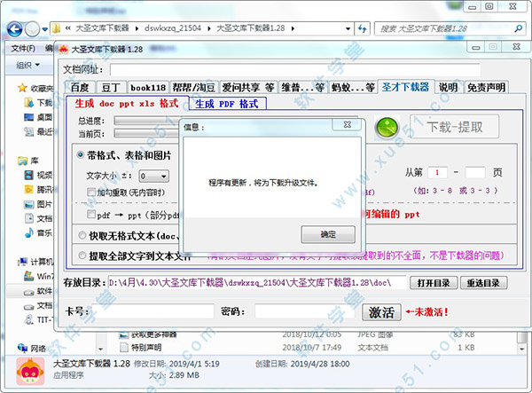The width and height of the screenshot is (532, 393).
Task: Open the recent pages dropdown arrow
Action: point(45,29)
